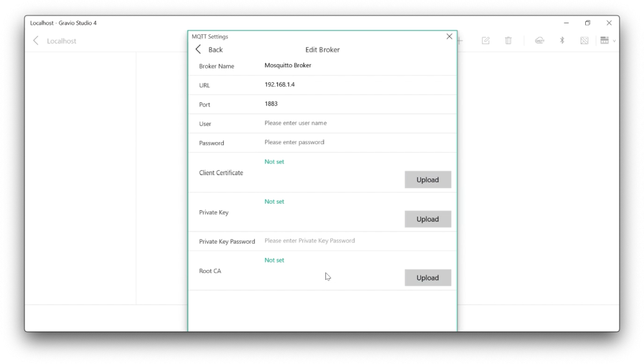Viewport: 644px width, 364px height.
Task: Restore down the Gravio Studio window
Action: point(587,23)
